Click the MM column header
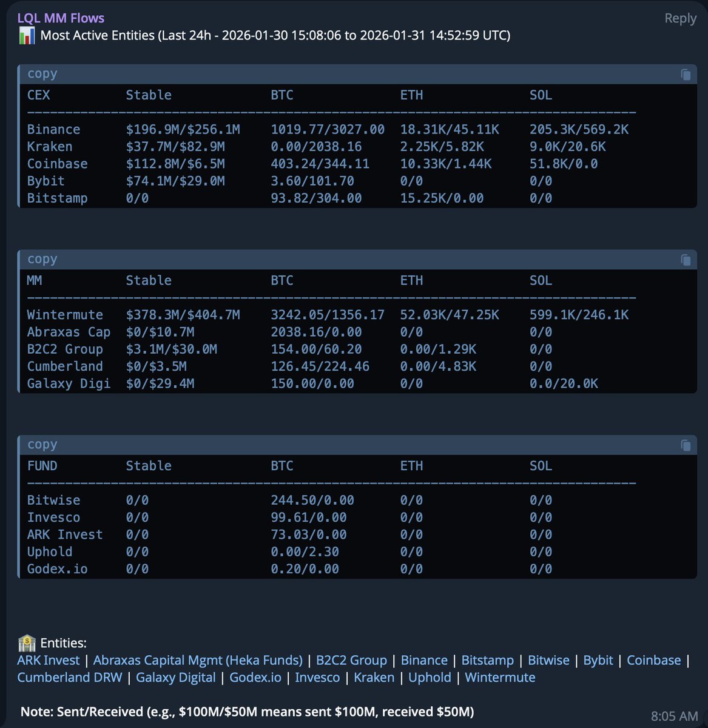Viewport: 708px width, 728px height. coord(35,280)
